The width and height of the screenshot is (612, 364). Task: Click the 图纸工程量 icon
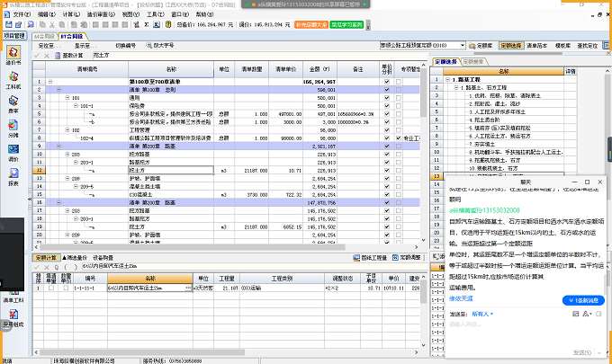point(356,258)
